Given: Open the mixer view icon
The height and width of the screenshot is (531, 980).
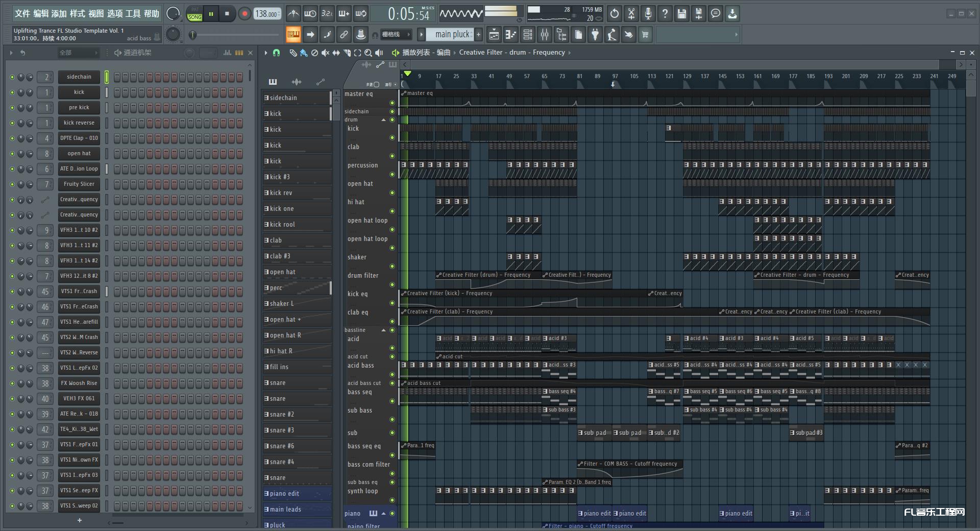Looking at the screenshot, I should 545,35.
